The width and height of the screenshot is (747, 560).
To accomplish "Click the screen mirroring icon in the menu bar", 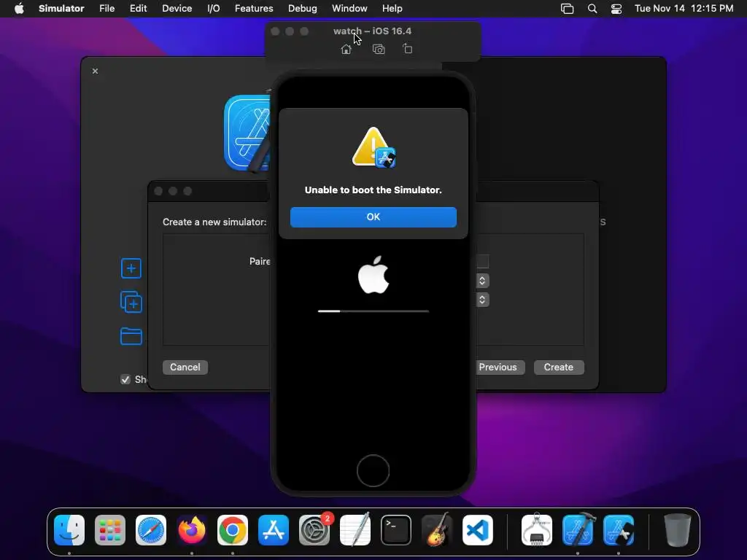I will click(x=567, y=9).
